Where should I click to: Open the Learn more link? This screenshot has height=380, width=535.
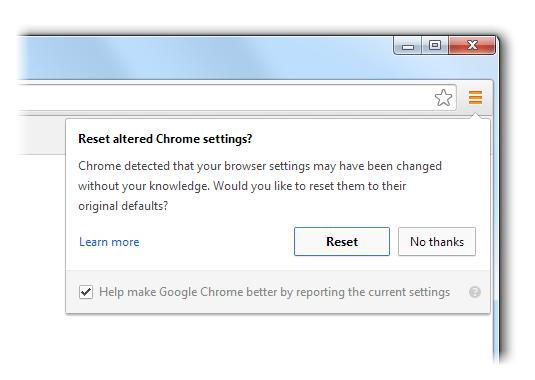pos(109,242)
